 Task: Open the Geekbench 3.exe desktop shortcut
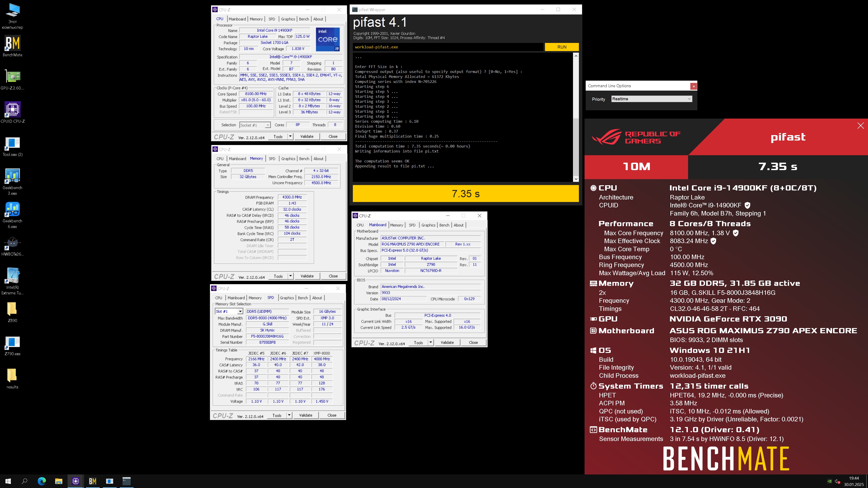12,182
